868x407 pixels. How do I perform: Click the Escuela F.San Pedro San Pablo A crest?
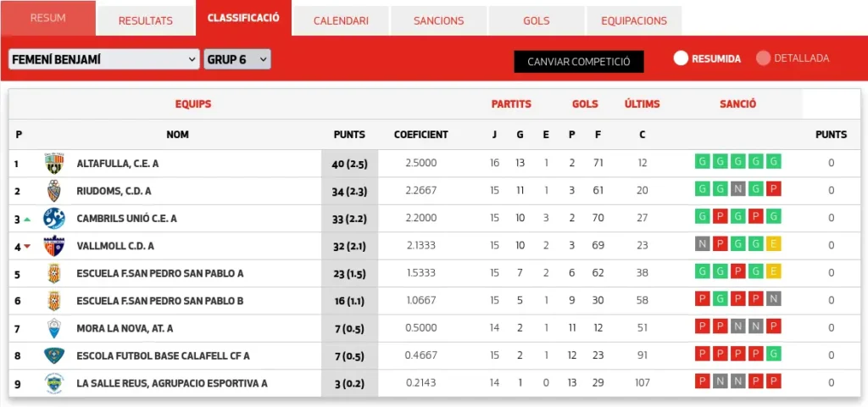click(x=54, y=273)
